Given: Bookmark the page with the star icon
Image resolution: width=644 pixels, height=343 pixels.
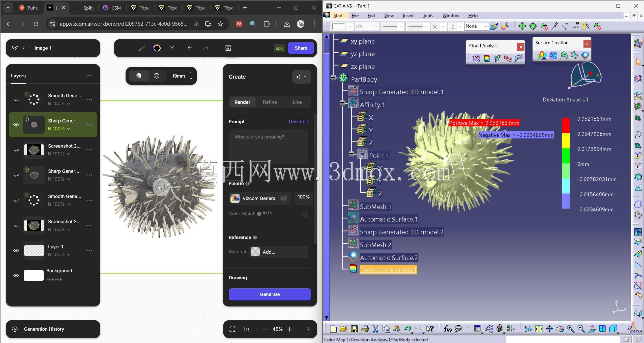Looking at the screenshot, I should (220, 24).
